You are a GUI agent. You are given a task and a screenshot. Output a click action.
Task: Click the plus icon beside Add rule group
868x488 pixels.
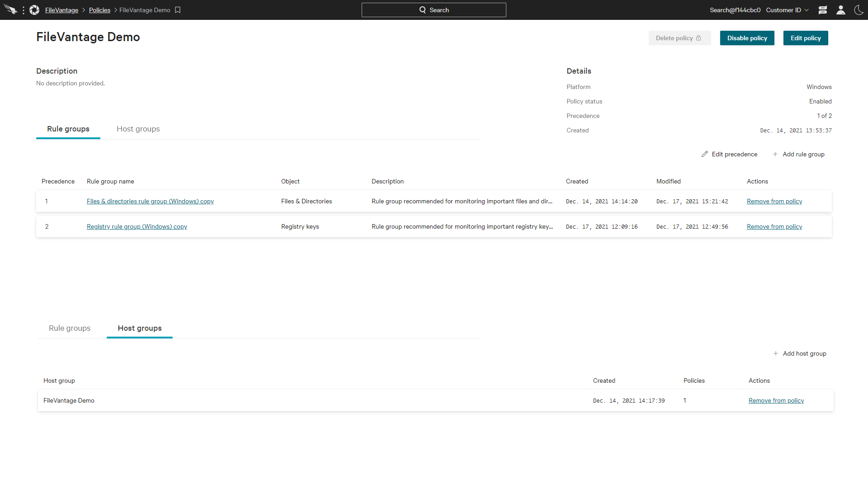tap(775, 154)
